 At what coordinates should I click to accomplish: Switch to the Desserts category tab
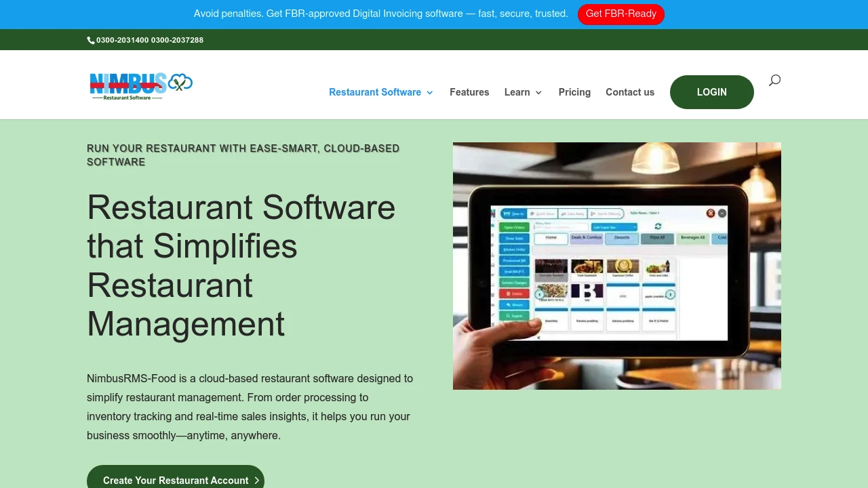point(622,238)
